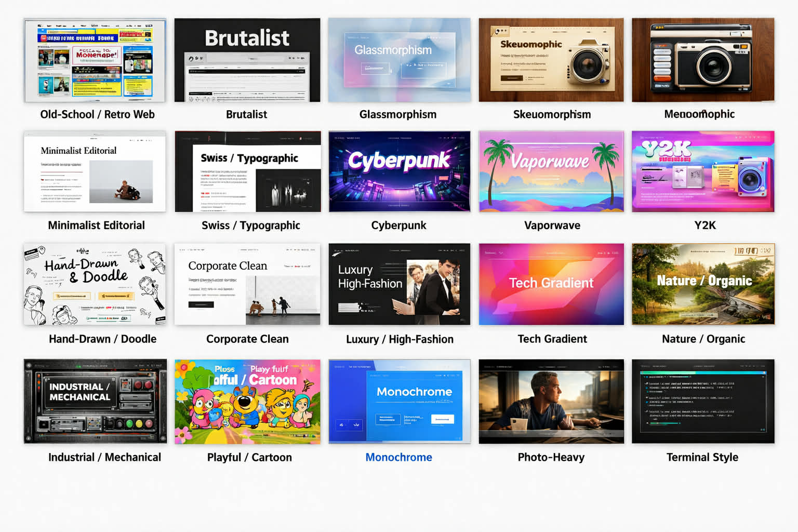
Task: Choose the Terminal Style preview
Action: [703, 401]
